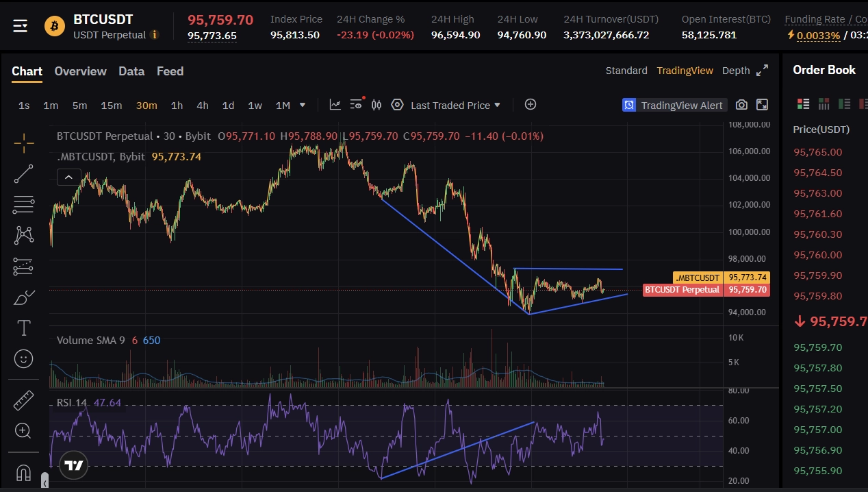Image resolution: width=868 pixels, height=492 pixels.
Task: Select the 1d timeframe
Action: pyautogui.click(x=228, y=105)
